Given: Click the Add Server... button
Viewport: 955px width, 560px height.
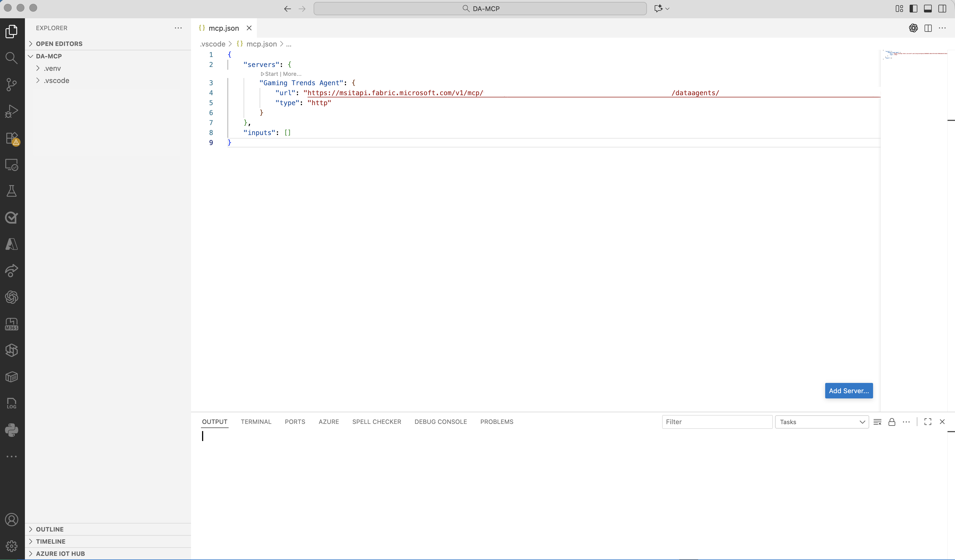Looking at the screenshot, I should point(848,391).
